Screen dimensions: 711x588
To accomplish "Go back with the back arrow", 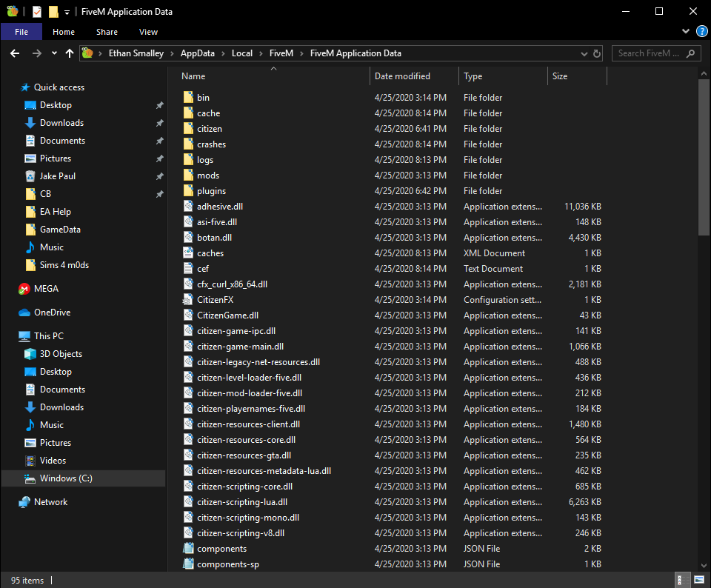I will (15, 53).
